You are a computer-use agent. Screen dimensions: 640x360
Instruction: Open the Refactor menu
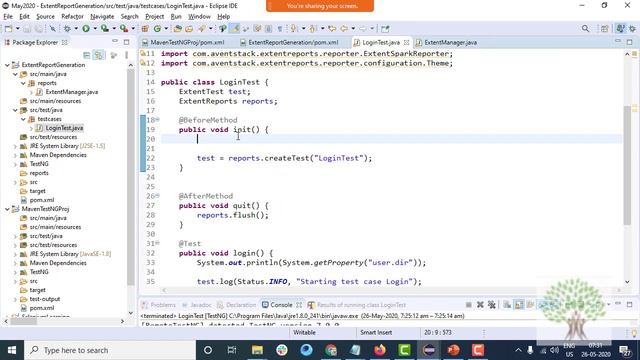72,16
